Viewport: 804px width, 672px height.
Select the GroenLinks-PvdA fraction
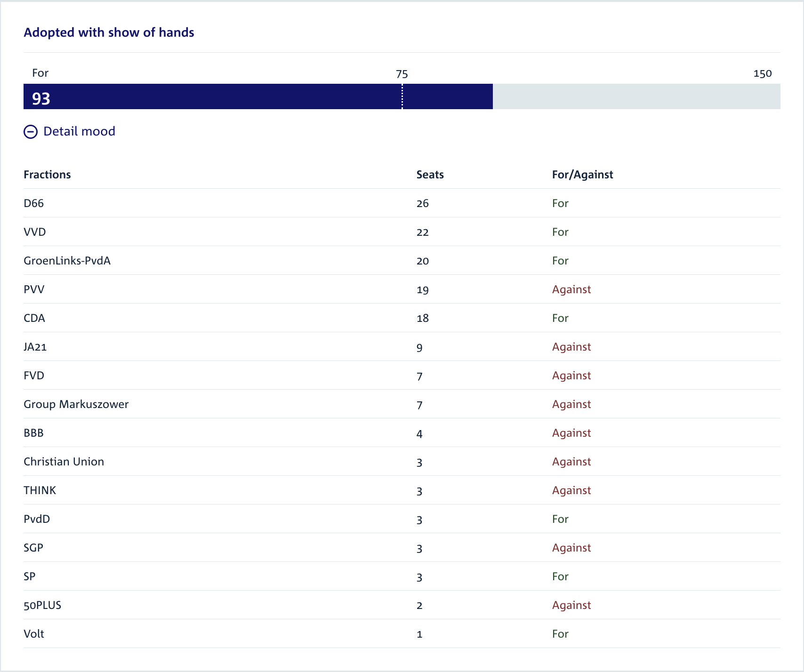(67, 260)
